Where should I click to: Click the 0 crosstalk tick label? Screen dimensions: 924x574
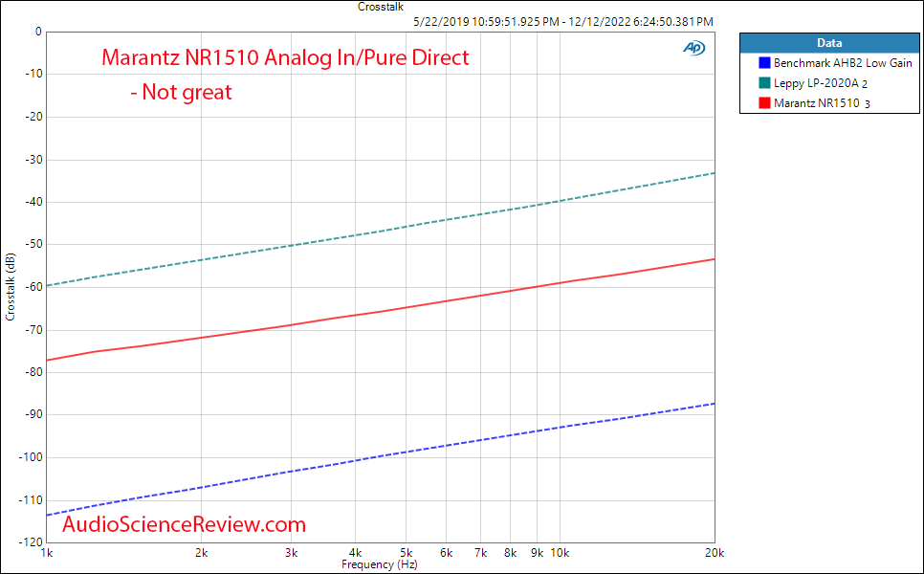tap(38, 32)
